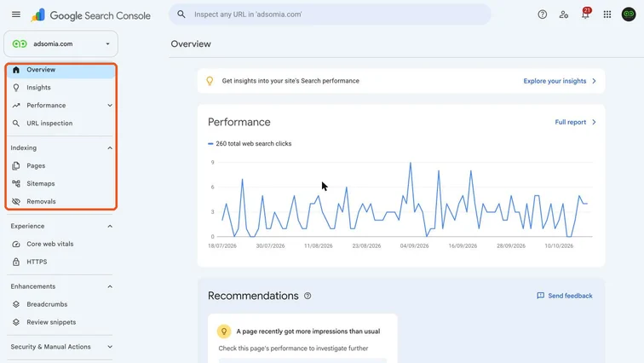
Task: Click the 260 total web search clicks legend
Action: [x=250, y=144]
